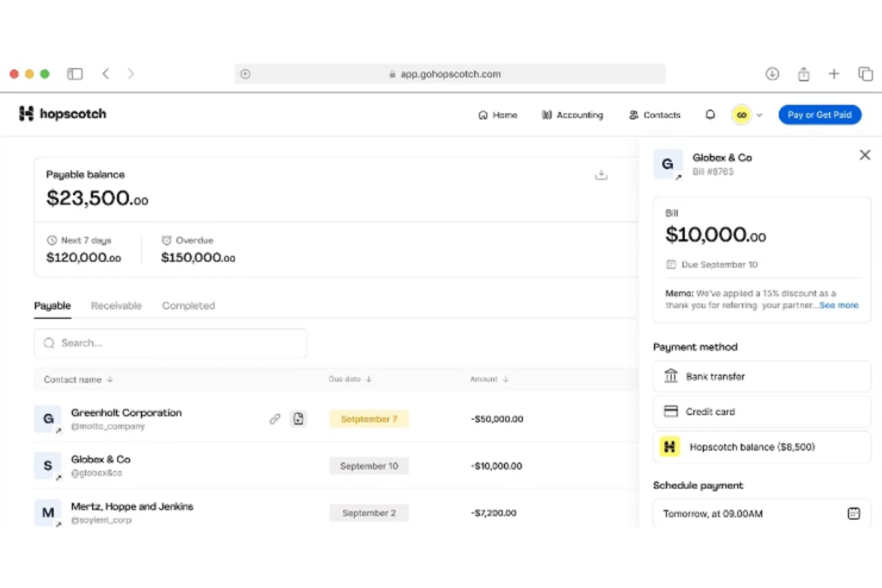This screenshot has height=588, width=882.
Task: Click the Pay or Get Paid button
Action: point(819,114)
